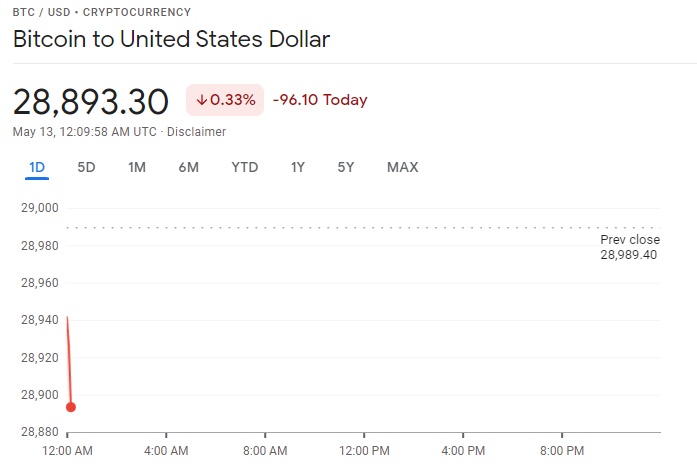Select the YTD range tab
The width and height of the screenshot is (697, 475).
pos(244,167)
